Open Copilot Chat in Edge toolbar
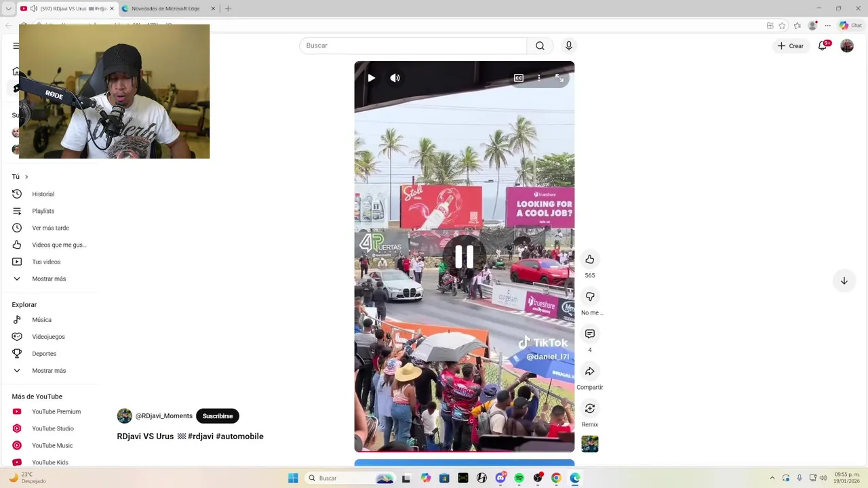868x488 pixels. [850, 26]
